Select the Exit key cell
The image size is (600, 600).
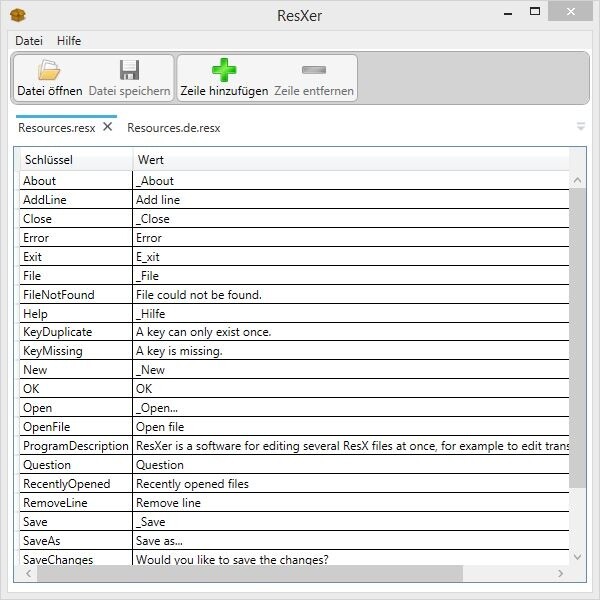coord(76,256)
